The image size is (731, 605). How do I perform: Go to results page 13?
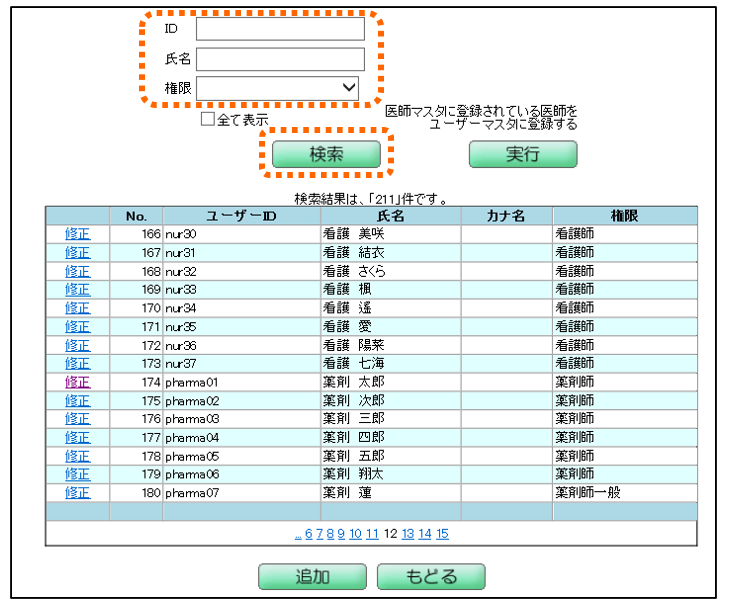[408, 534]
